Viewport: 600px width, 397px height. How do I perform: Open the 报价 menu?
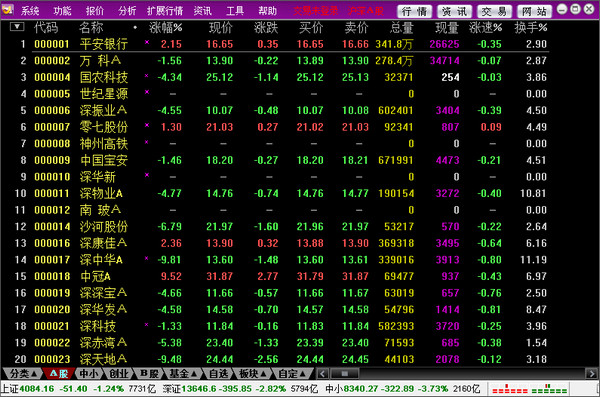[x=95, y=11]
